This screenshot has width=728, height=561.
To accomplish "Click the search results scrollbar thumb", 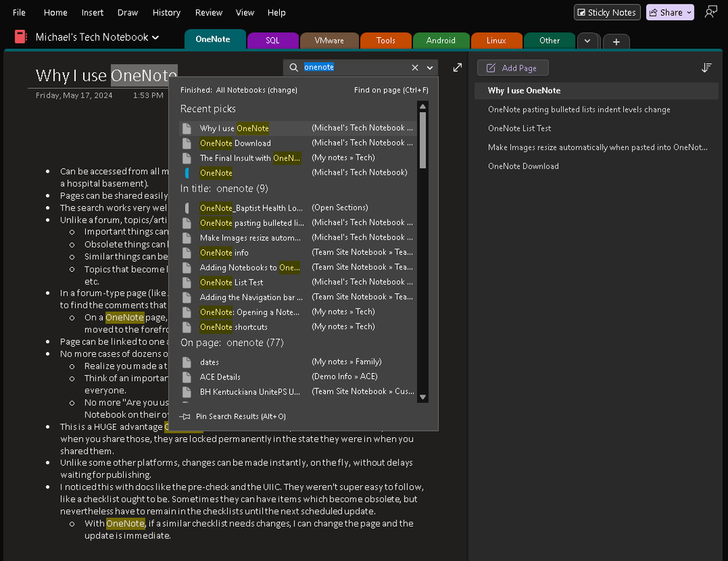I will [x=423, y=140].
